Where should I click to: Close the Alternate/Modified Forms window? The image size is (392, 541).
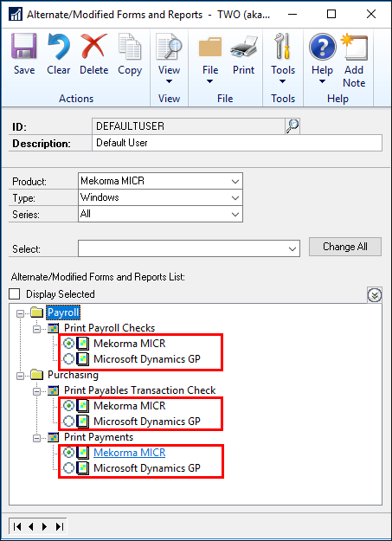[371, 14]
